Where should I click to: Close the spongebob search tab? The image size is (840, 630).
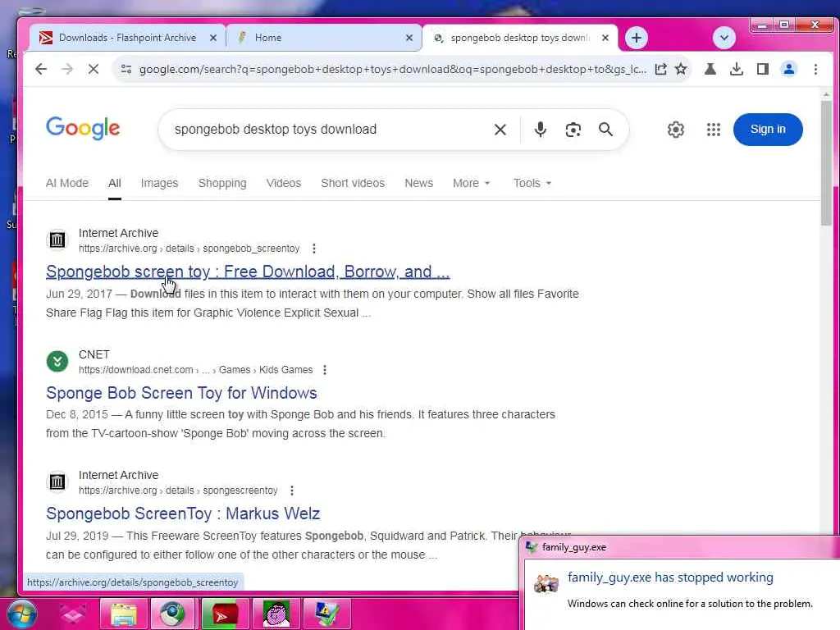[x=605, y=38]
